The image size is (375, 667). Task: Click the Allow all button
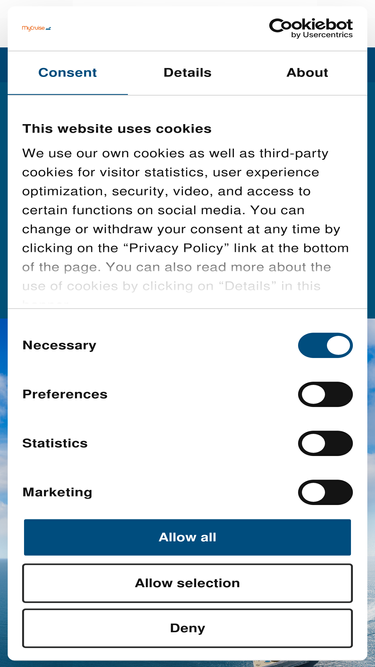pos(188,537)
